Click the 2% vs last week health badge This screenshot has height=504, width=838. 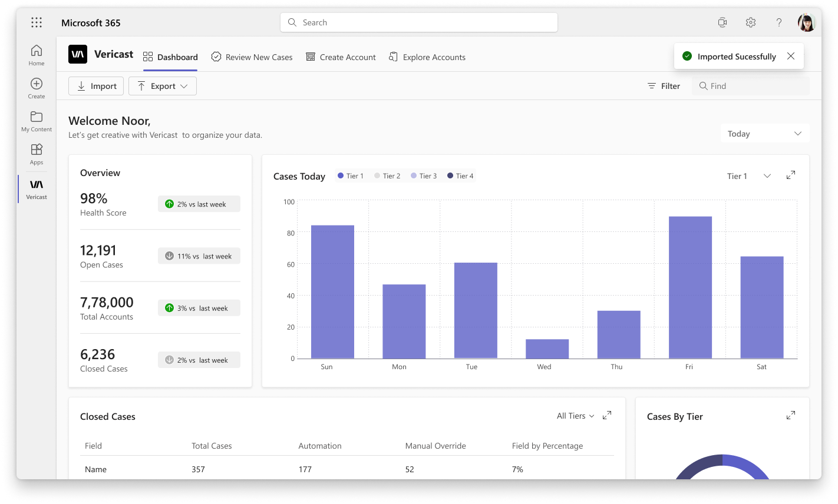[199, 204]
